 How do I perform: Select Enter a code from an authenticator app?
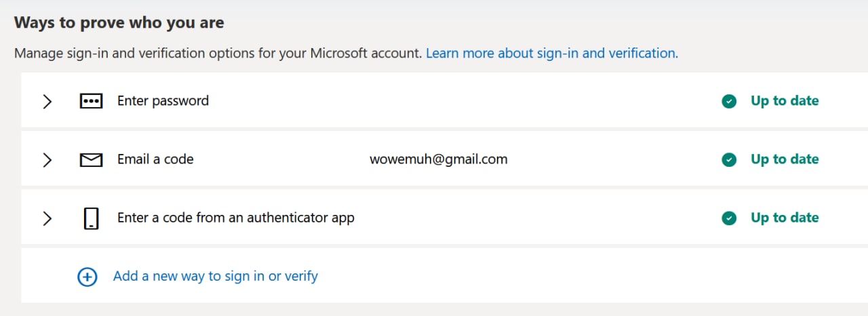(236, 218)
